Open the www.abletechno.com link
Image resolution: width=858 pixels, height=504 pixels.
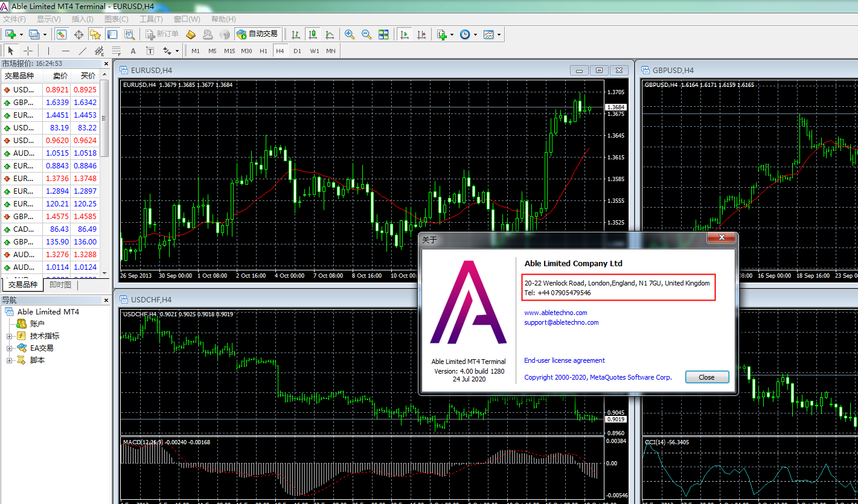click(x=555, y=313)
